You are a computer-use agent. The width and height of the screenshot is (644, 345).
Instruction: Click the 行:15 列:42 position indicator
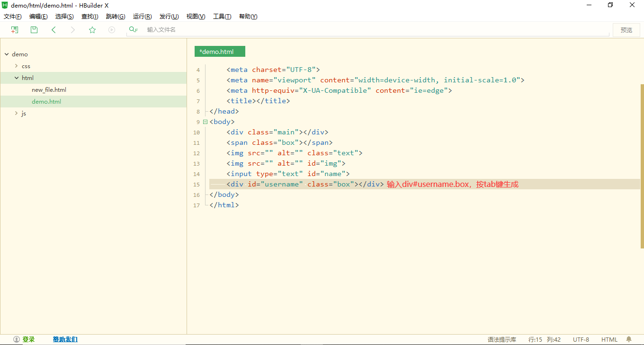pos(545,340)
